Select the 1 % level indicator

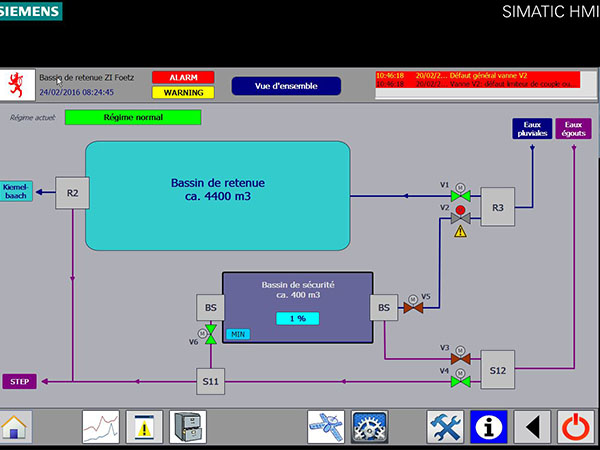(x=298, y=318)
